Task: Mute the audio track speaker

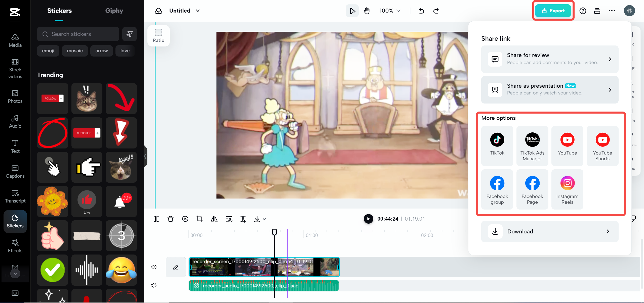Action: (153, 285)
